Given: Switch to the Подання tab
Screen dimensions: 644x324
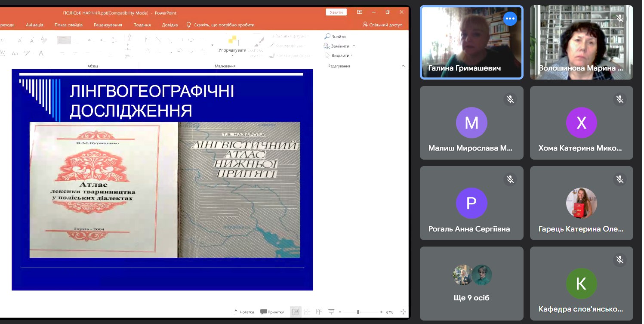Looking at the screenshot, I should click(x=142, y=25).
